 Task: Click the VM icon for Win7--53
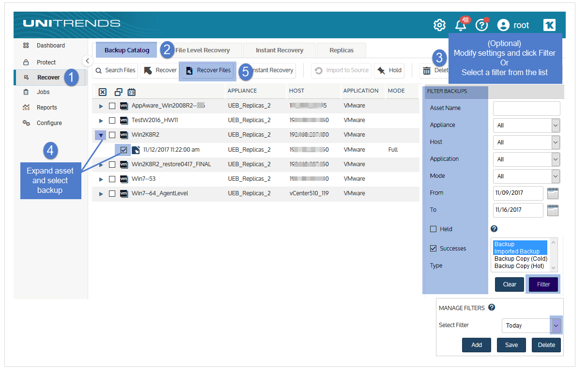coord(124,179)
